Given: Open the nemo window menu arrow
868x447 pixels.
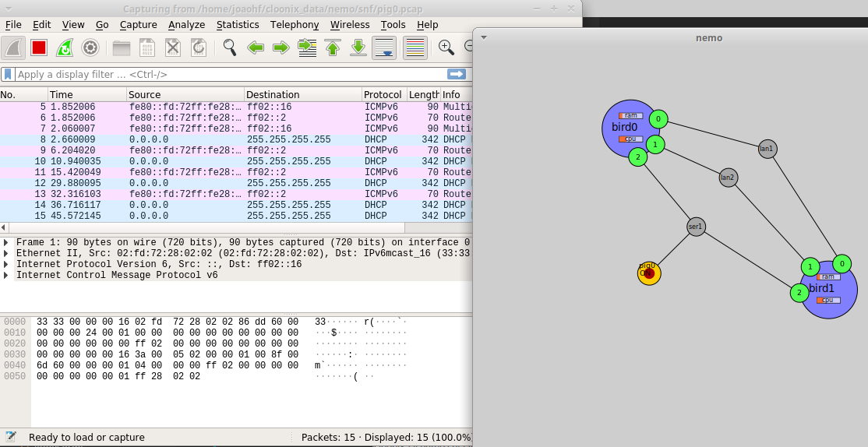Looking at the screenshot, I should (484, 37).
